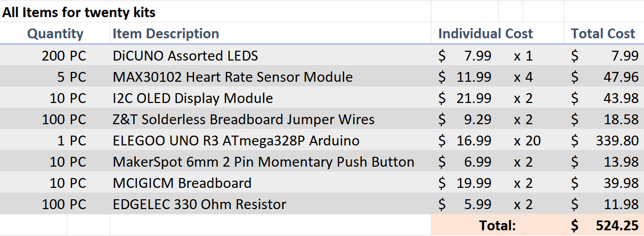The image size is (644, 236).
Task: Click the MAX30102 Heart Rate Sensor Module cell
Action: (233, 77)
